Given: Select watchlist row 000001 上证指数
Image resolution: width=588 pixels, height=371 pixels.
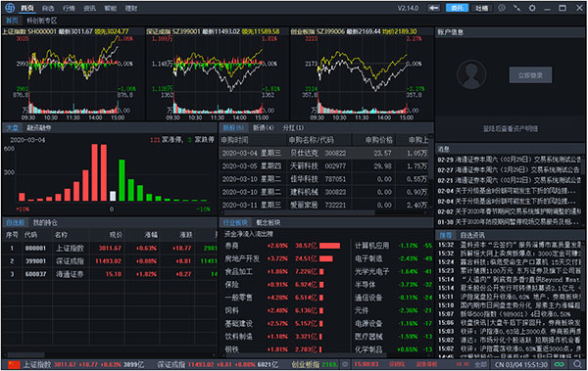Looking at the screenshot, I should (x=110, y=248).
